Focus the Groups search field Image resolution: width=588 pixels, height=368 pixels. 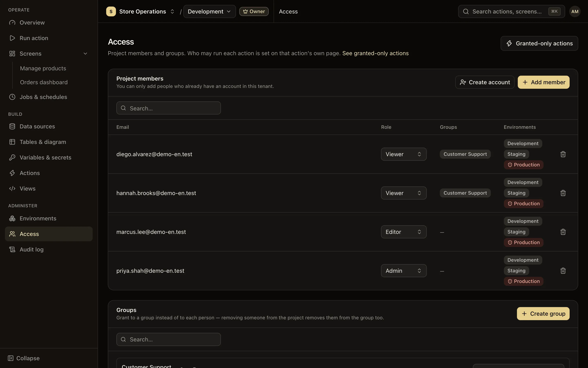pyautogui.click(x=168, y=339)
